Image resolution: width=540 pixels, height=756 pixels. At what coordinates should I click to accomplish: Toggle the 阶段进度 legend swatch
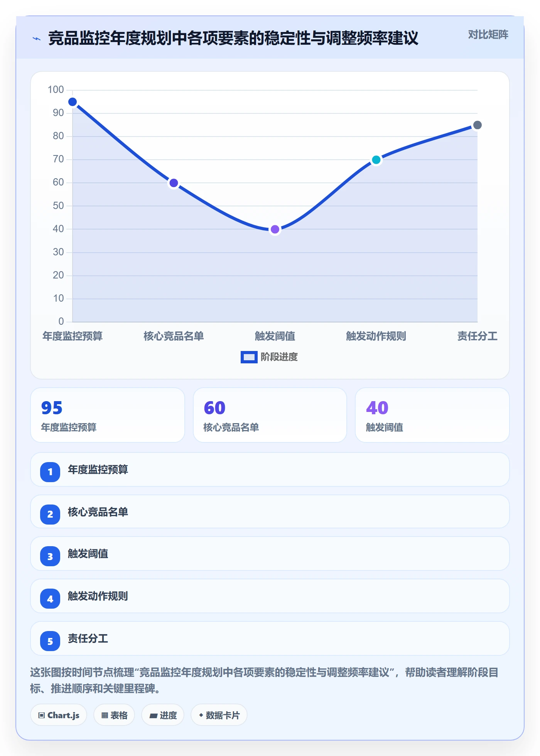[249, 357]
